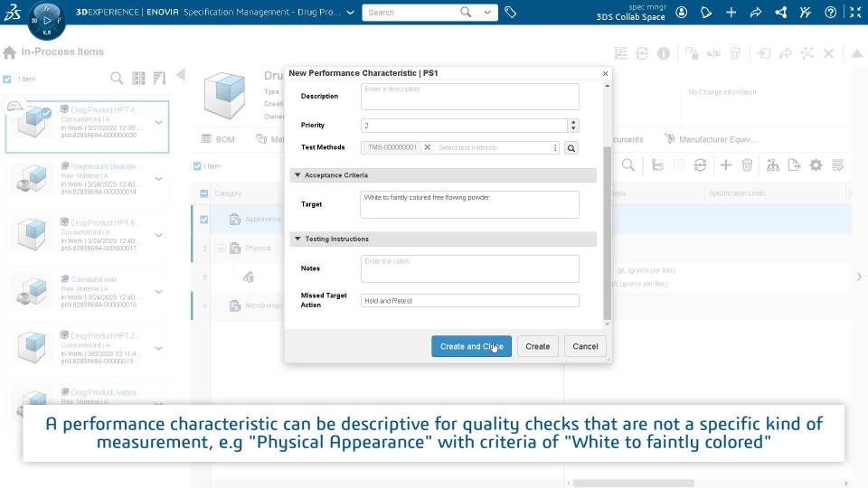The image size is (868, 488).
Task: Toggle the Category header select-all checkbox
Action: [203, 193]
